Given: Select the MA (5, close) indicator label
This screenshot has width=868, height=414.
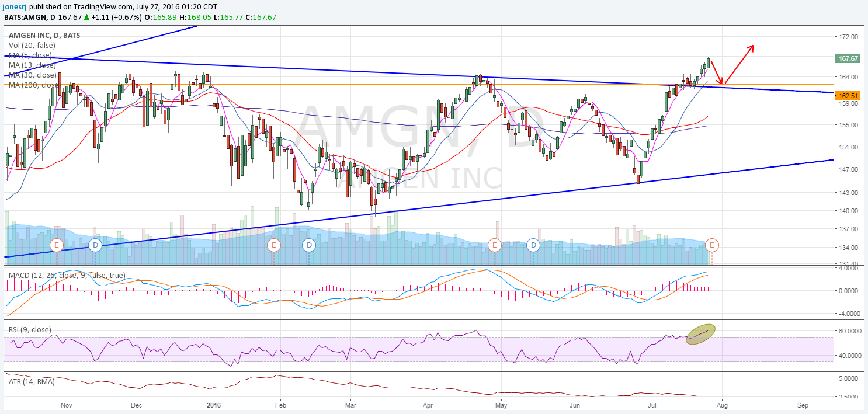Looking at the screenshot, I should pyautogui.click(x=30, y=55).
